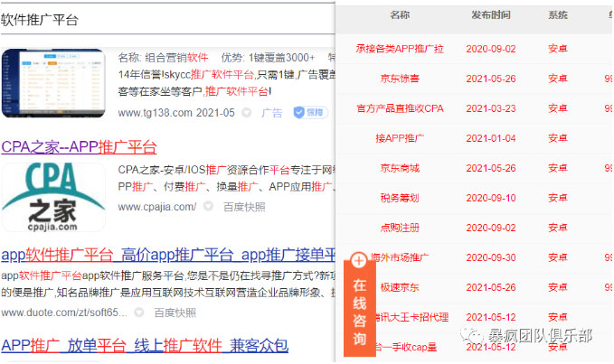Viewport: 614px width, 364px height.
Task: Open the CPA之家--APP推广平台 result title
Action: click(x=79, y=147)
